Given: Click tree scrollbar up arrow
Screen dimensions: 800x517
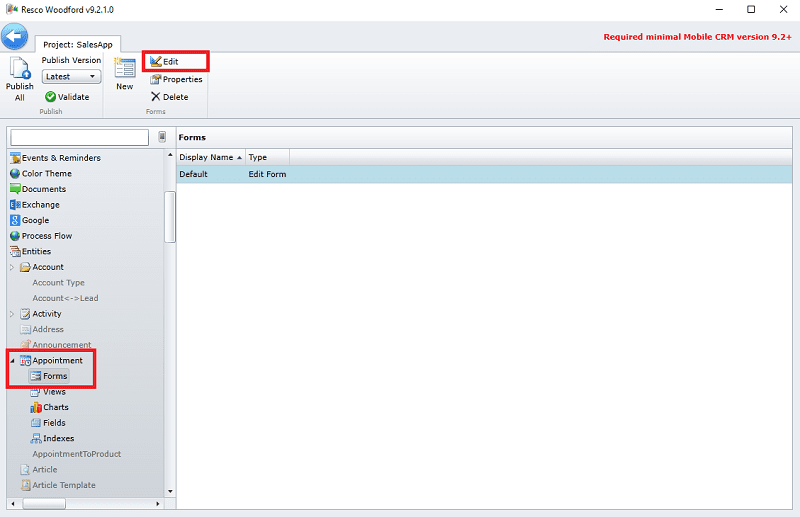Looking at the screenshot, I should 170,155.
